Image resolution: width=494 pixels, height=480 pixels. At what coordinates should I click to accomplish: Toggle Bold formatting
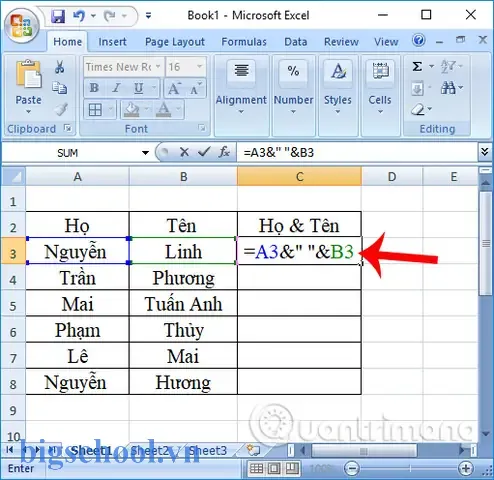click(94, 88)
